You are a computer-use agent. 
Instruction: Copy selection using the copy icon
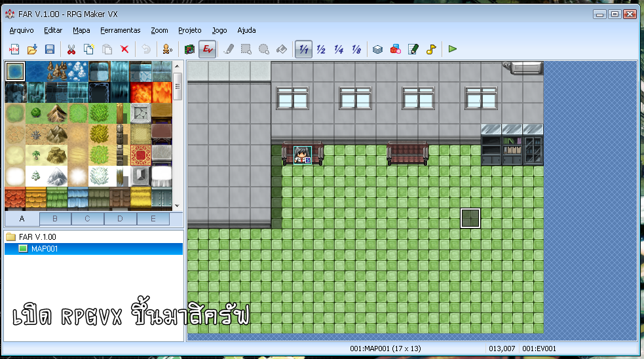click(x=88, y=49)
